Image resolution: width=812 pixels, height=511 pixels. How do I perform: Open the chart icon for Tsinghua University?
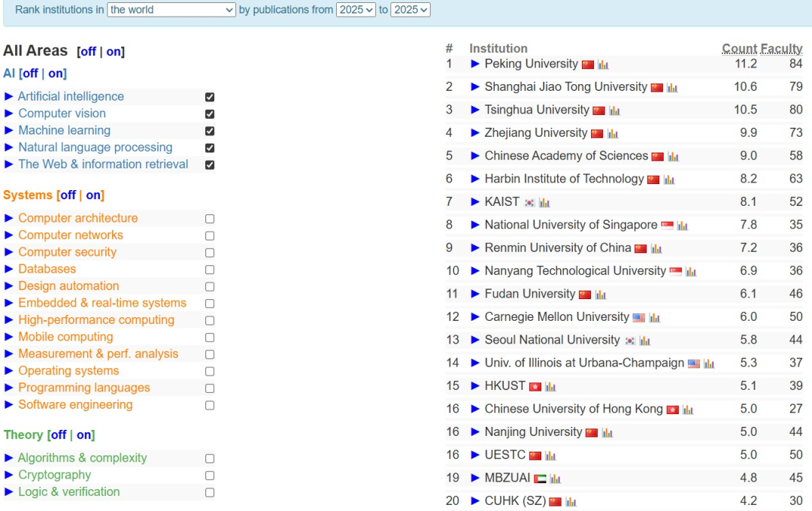point(615,110)
